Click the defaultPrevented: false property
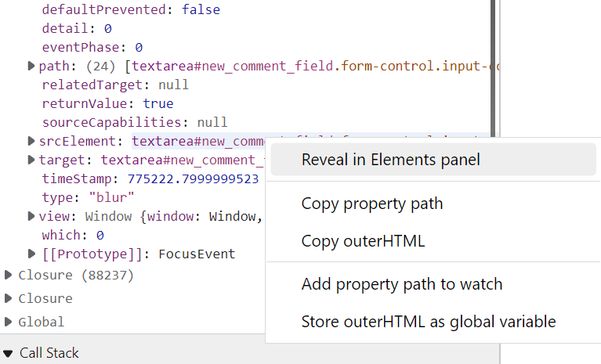The image size is (601, 364). (131, 9)
